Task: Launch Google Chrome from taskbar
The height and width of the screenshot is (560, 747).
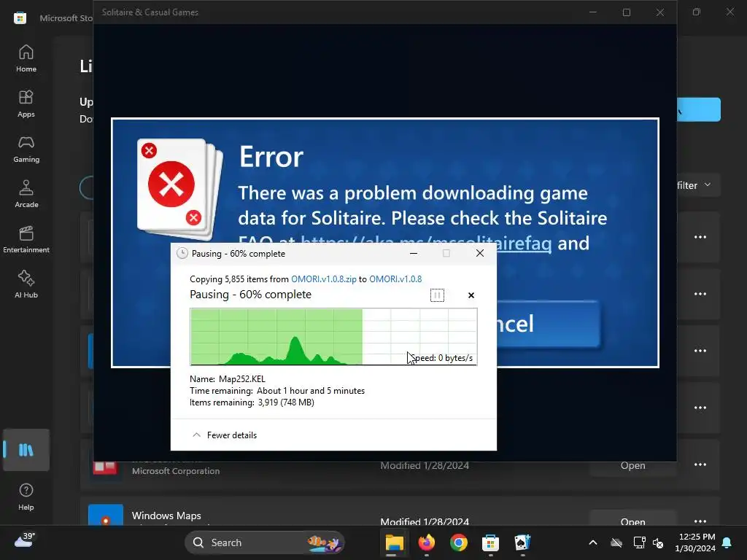Action: click(458, 542)
